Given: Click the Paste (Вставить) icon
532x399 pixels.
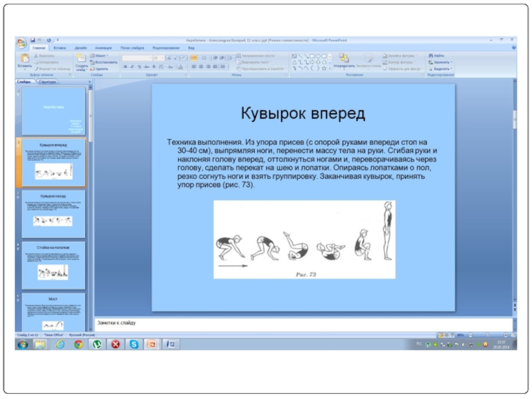Looking at the screenshot, I should pyautogui.click(x=25, y=60).
